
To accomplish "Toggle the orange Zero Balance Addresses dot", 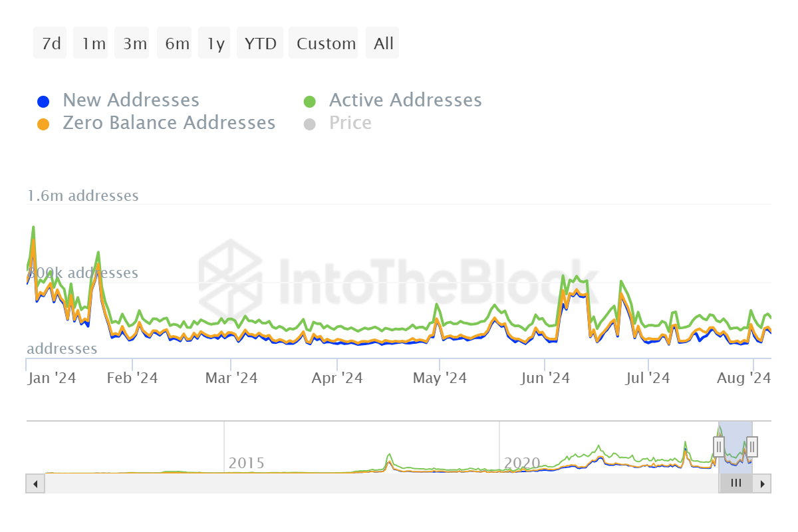I will pyautogui.click(x=43, y=124).
